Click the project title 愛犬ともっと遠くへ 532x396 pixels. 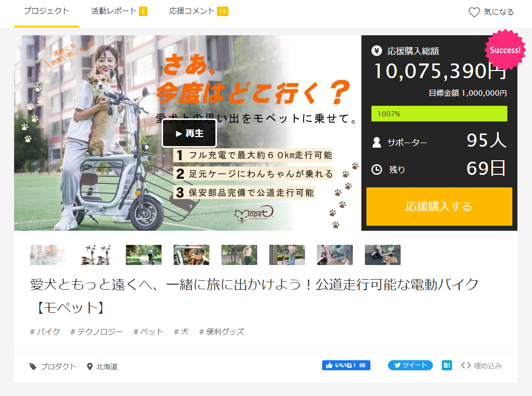254,296
